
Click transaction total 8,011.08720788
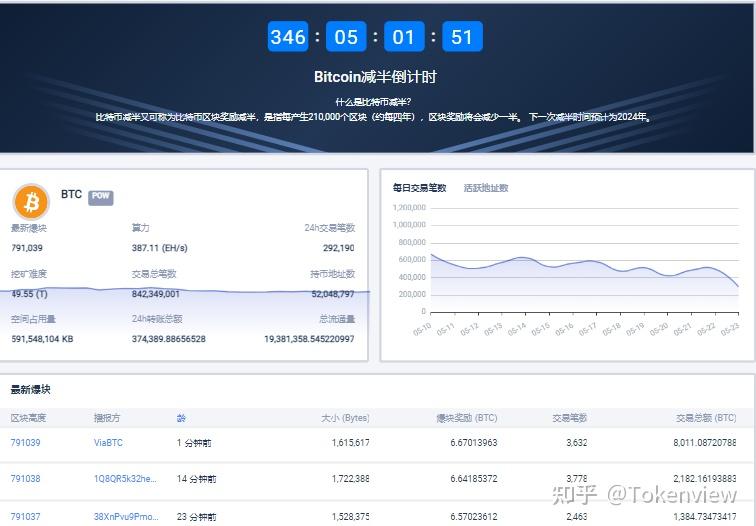pyautogui.click(x=705, y=443)
